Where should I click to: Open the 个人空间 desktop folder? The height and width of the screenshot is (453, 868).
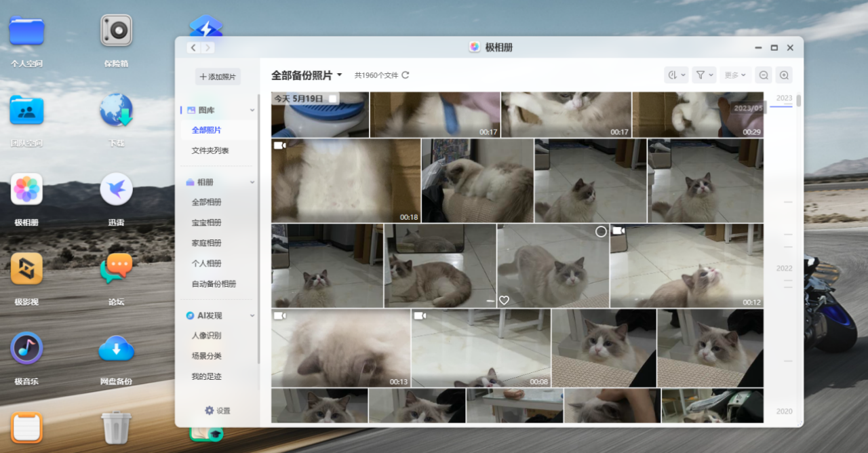point(26,31)
